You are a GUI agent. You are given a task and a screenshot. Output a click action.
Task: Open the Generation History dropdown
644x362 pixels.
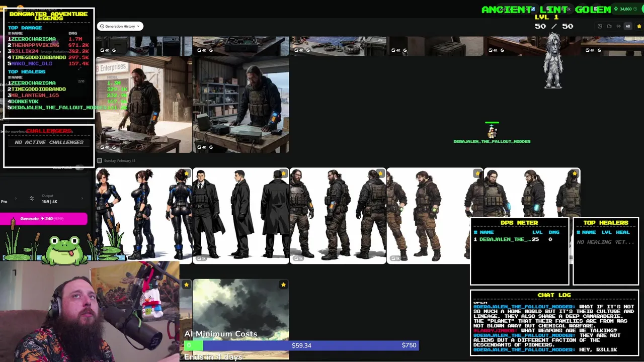point(120,26)
